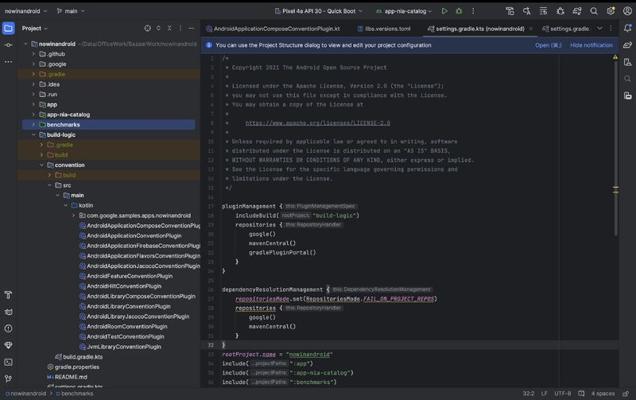Toggle the Project tool window icon

coord(8,29)
